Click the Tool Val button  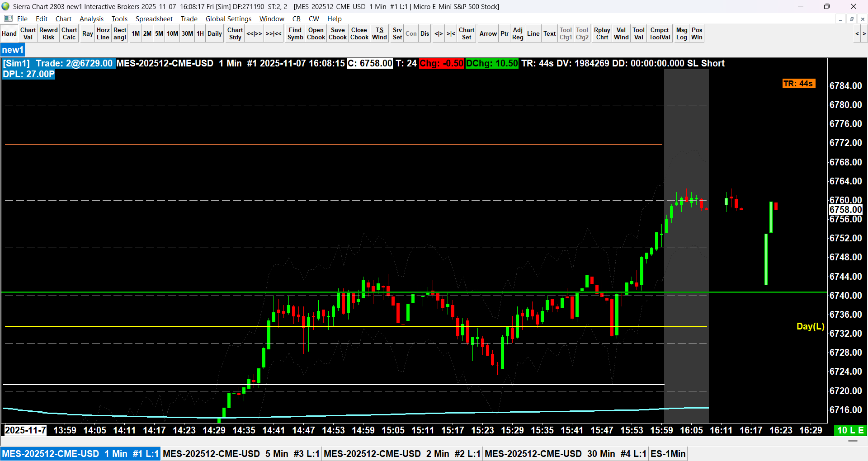pos(638,33)
